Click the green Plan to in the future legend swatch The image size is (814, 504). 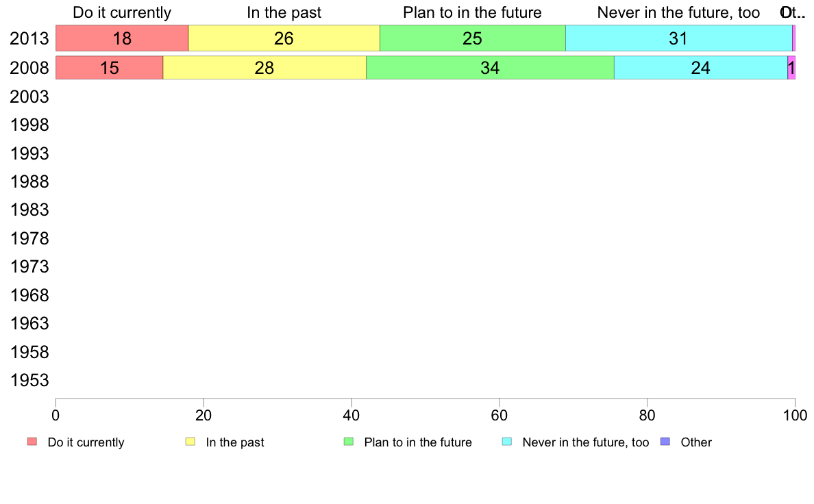click(x=349, y=442)
